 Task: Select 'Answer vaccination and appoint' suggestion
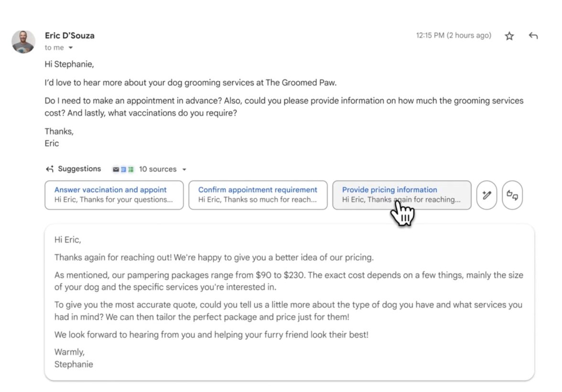(114, 195)
